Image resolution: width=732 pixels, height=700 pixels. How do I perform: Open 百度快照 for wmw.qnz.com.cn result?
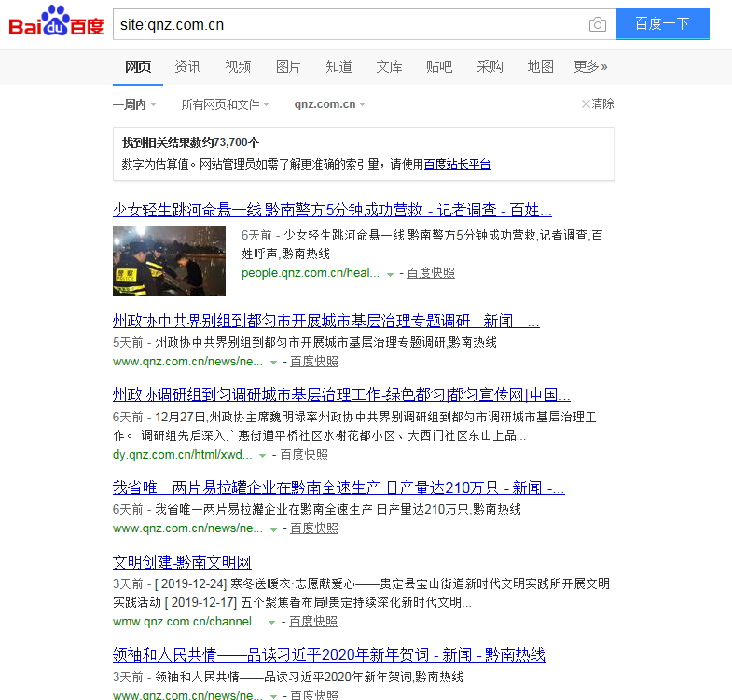(313, 622)
